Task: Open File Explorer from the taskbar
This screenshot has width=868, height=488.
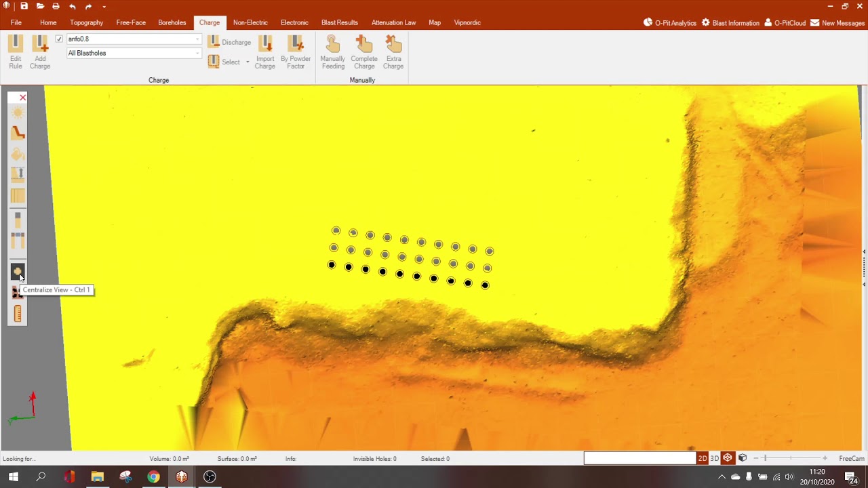Action: pyautogui.click(x=97, y=476)
